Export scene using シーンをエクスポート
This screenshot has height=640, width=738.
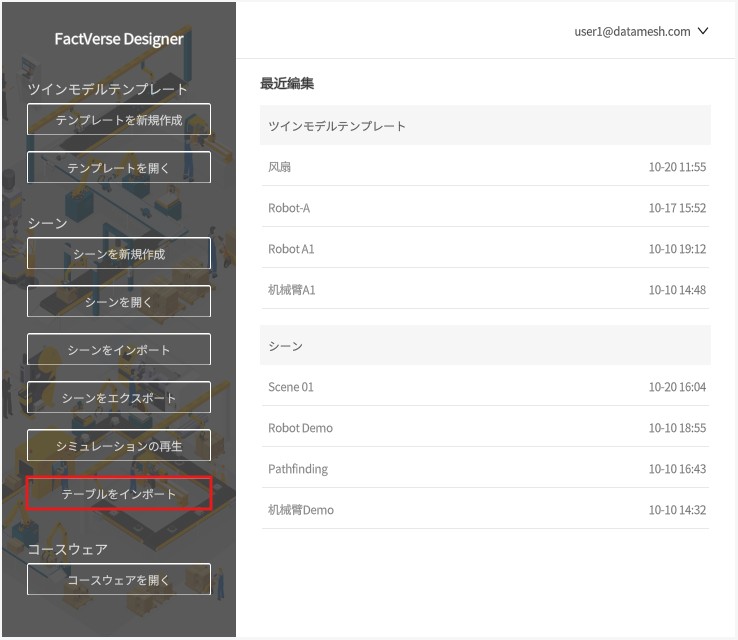(118, 398)
